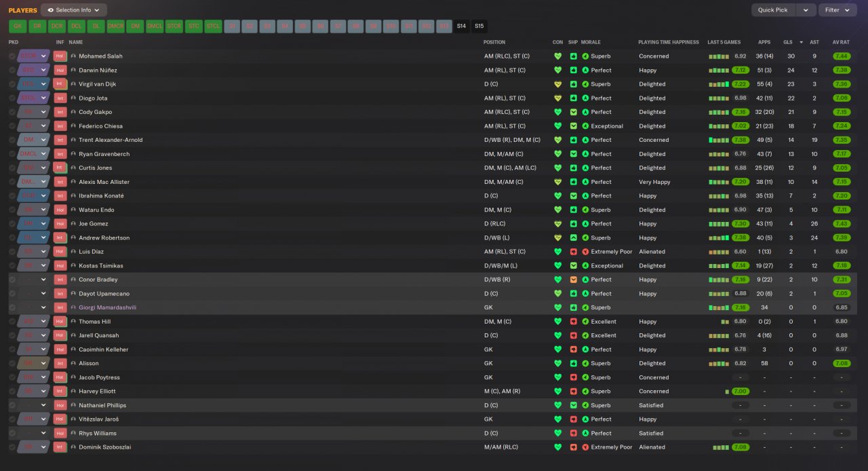This screenshot has height=471, width=868.
Task: Toggle the picked checkmark for Conor Bradley
Action: [12, 280]
